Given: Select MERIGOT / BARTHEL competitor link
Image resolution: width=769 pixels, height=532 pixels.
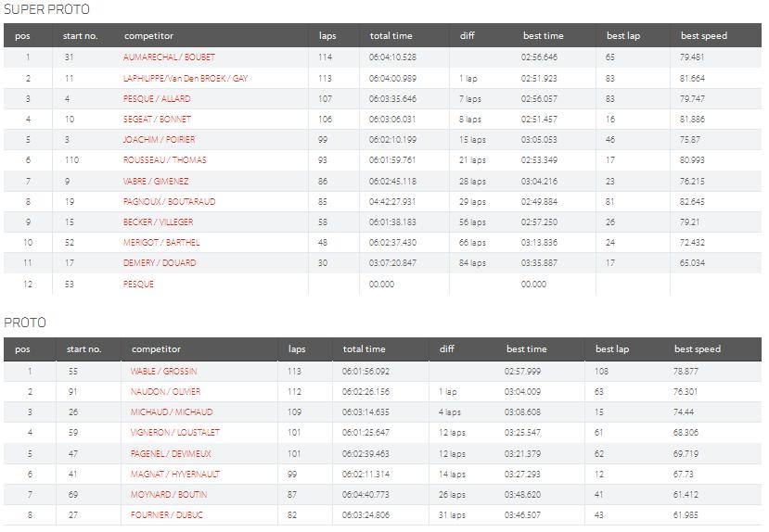Looking at the screenshot, I should tap(161, 243).
